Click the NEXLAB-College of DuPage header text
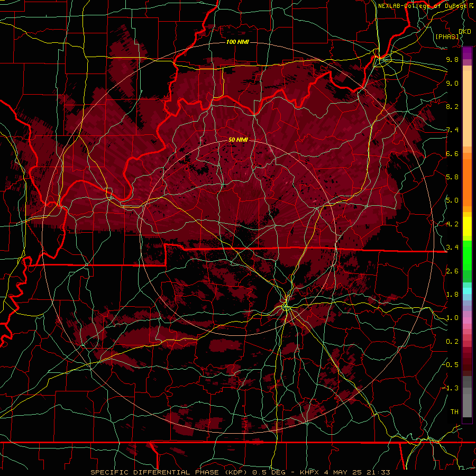The width and height of the screenshot is (476, 476). point(422,6)
